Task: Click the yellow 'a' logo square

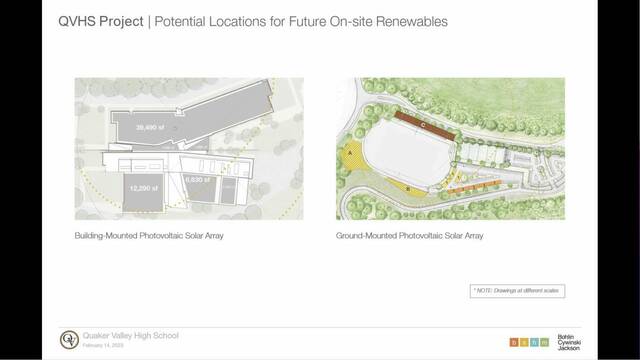Action: tap(524, 342)
